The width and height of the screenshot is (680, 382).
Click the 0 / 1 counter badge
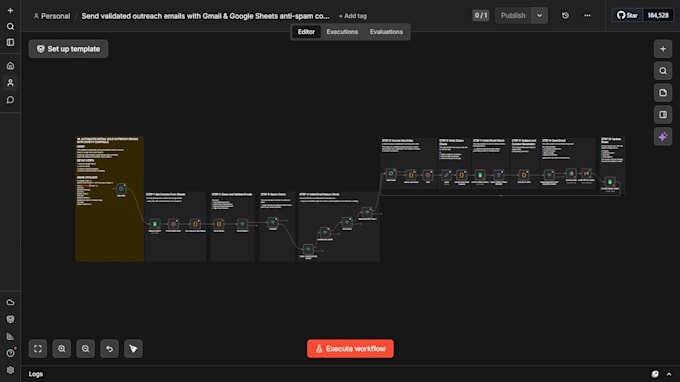[481, 16]
